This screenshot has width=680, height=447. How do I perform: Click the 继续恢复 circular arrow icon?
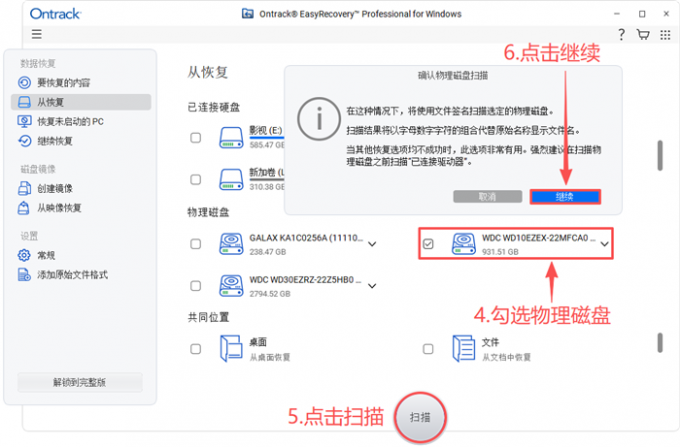pos(24,140)
